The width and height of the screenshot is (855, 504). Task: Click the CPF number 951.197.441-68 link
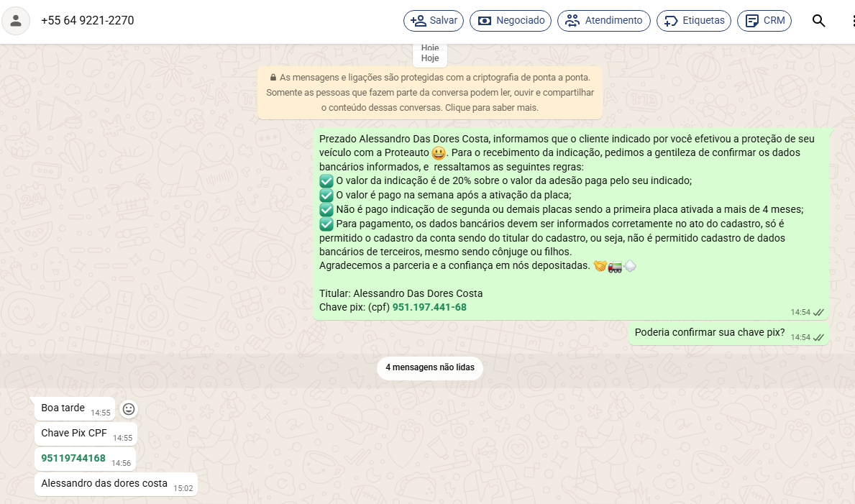coord(429,307)
